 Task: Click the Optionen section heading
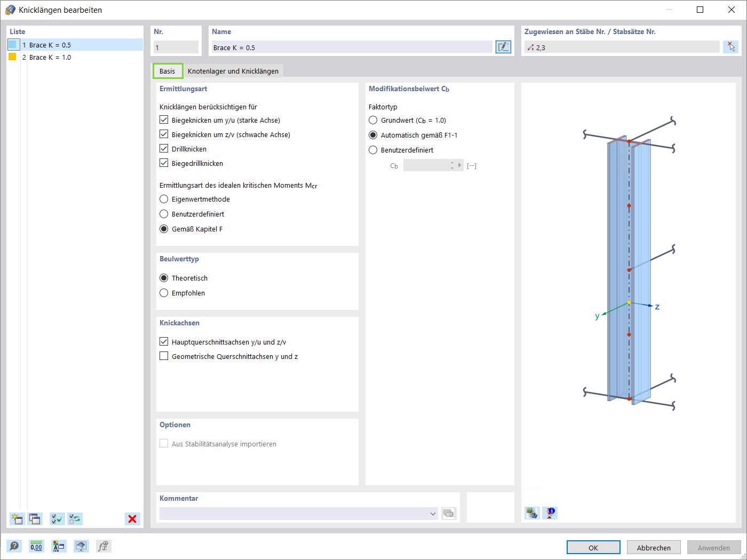click(175, 425)
